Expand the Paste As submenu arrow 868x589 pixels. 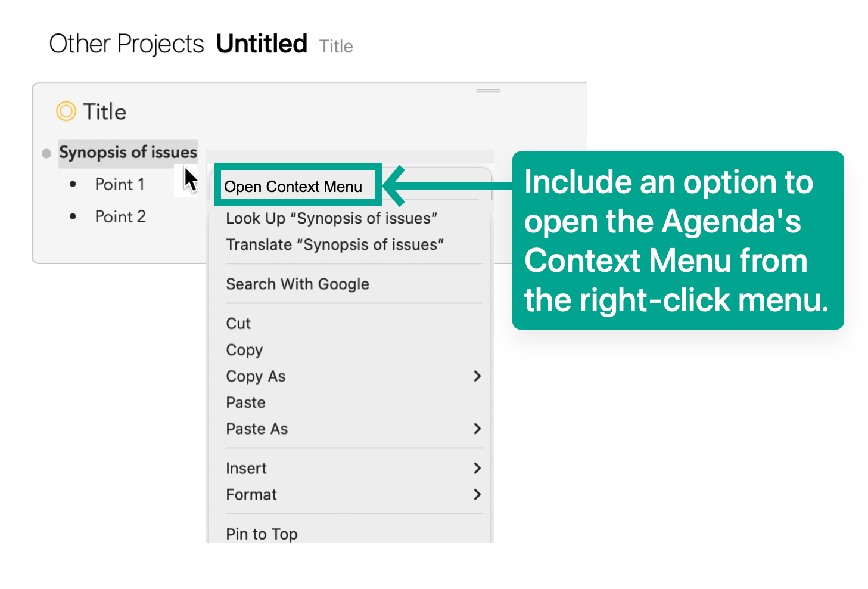click(x=477, y=429)
